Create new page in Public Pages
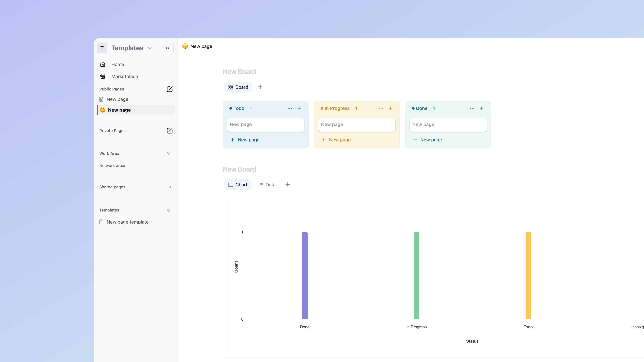 (169, 89)
